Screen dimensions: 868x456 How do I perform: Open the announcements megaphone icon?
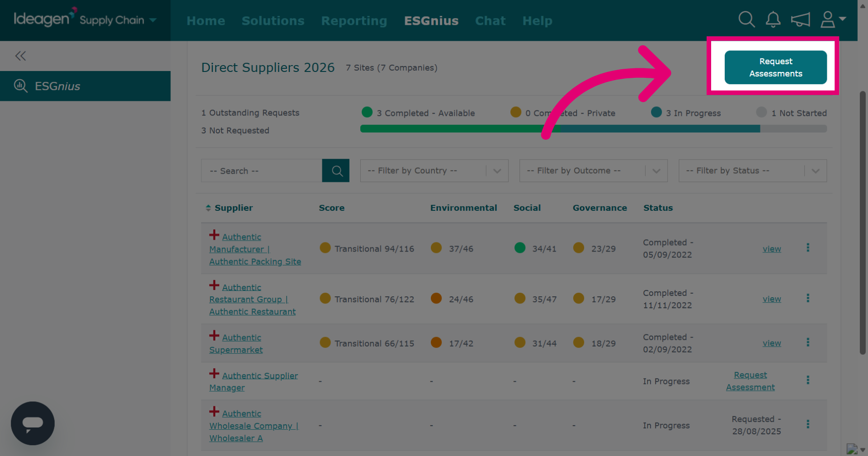point(800,19)
